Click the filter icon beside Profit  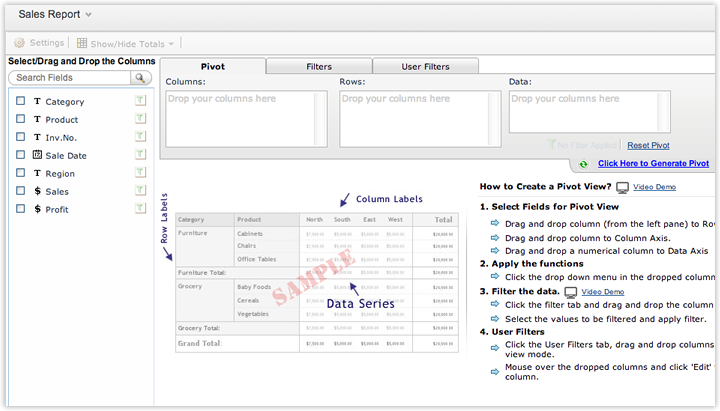click(x=141, y=209)
